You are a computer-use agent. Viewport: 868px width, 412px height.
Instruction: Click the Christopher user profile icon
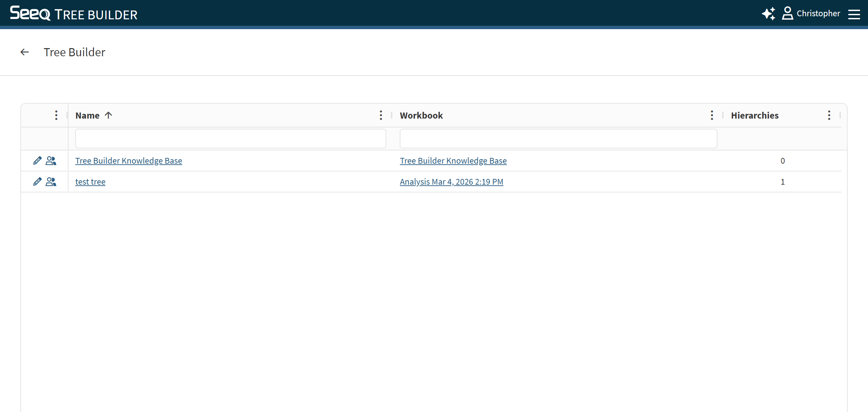point(787,14)
